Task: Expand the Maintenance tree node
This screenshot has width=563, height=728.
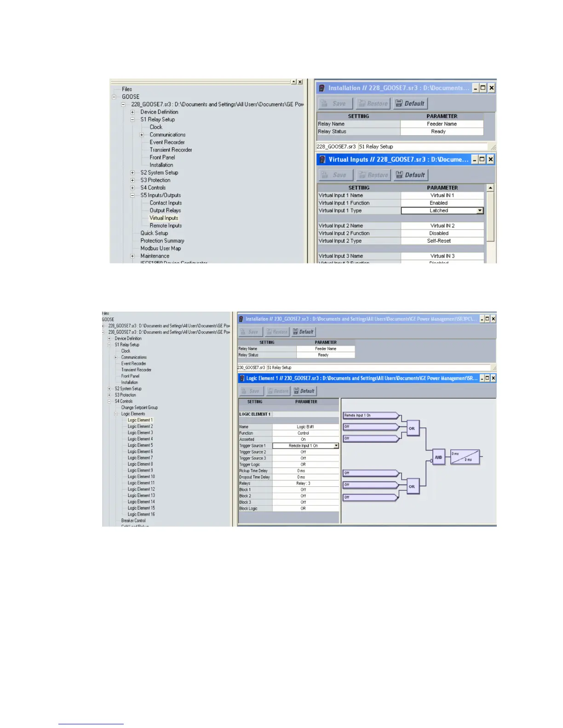Action: point(132,256)
